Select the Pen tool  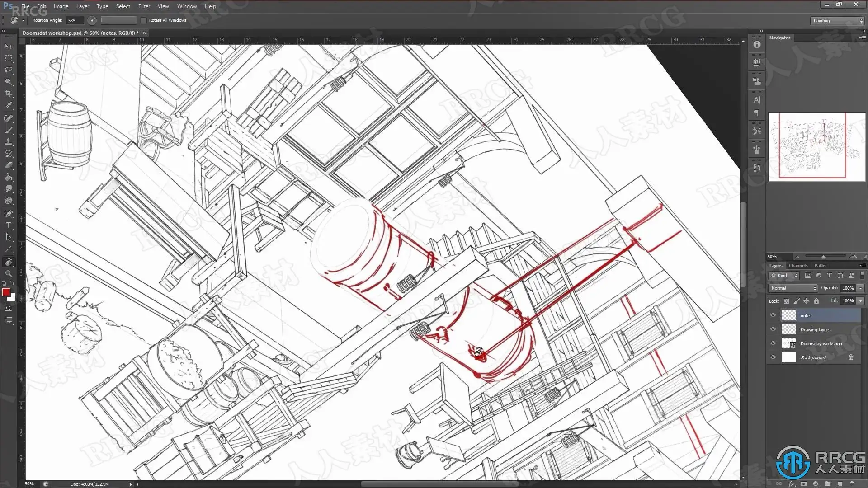pyautogui.click(x=9, y=213)
